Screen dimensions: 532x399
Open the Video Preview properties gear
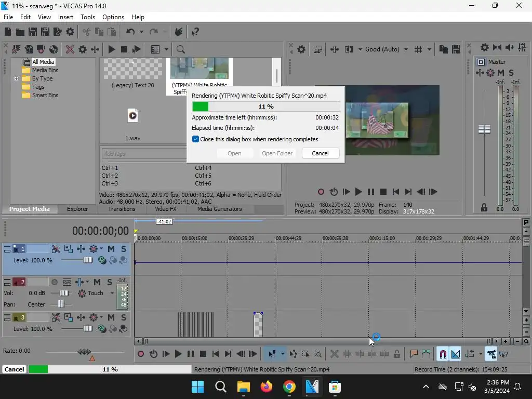click(x=301, y=49)
